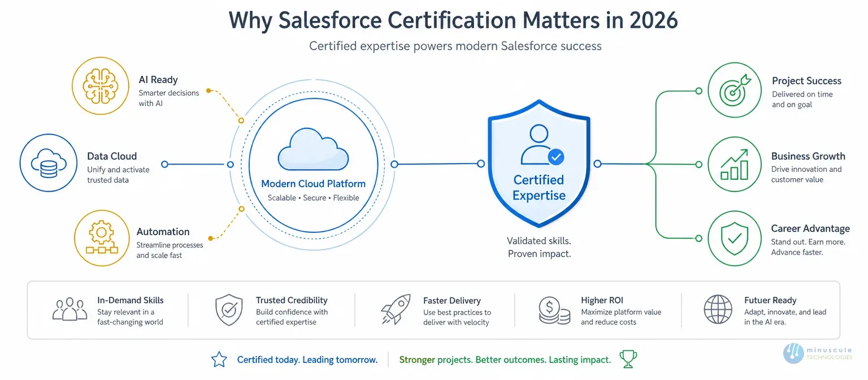Click the Career Advantage shield check icon
This screenshot has width=868, height=380.
735,238
